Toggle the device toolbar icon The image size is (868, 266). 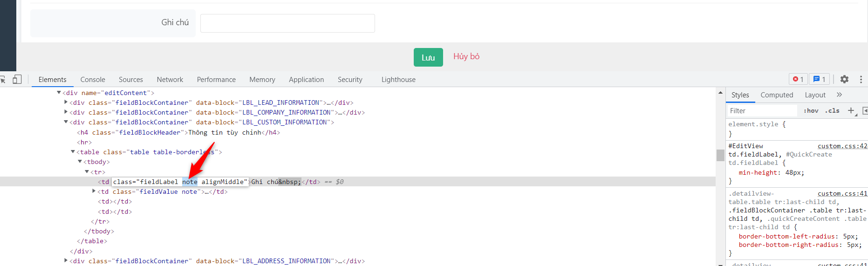pos(17,79)
